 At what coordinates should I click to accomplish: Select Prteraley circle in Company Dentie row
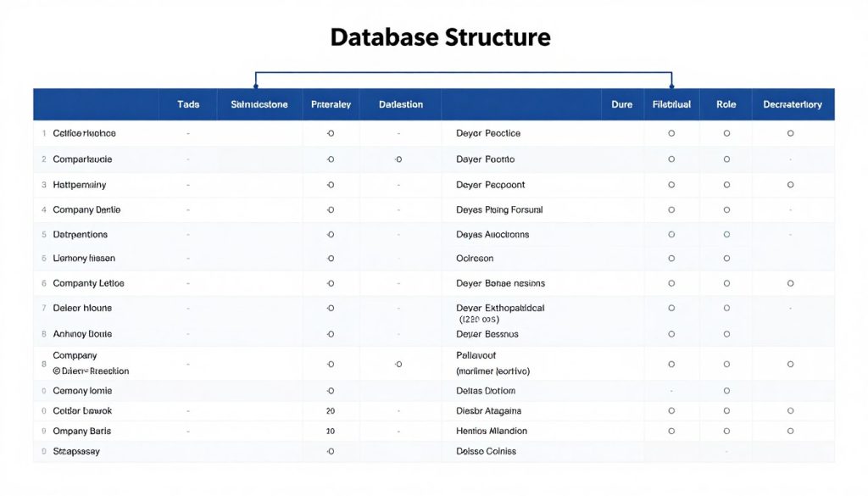tap(331, 209)
